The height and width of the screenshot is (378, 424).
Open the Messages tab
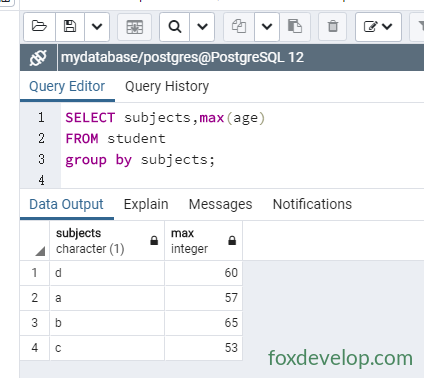coord(220,204)
